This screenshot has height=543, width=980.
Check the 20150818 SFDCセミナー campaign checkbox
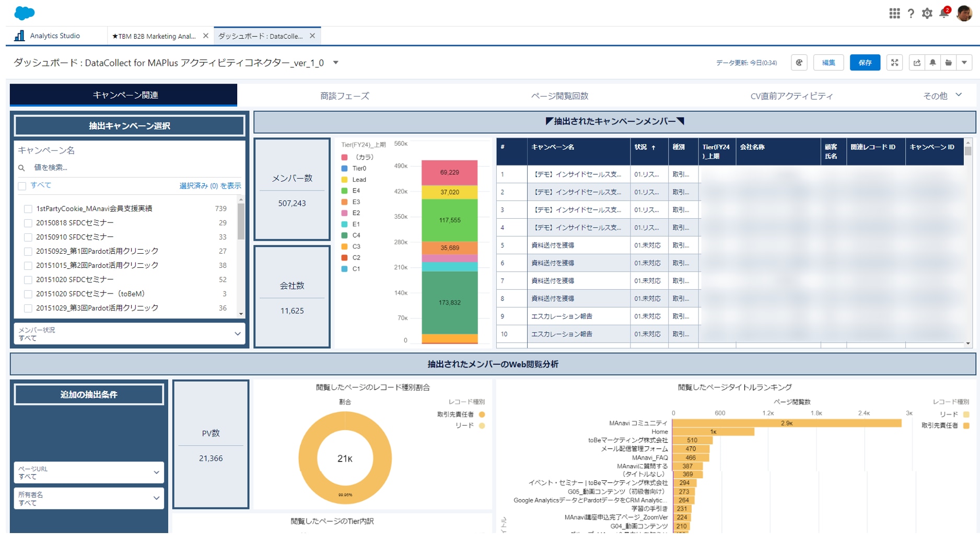(x=28, y=223)
